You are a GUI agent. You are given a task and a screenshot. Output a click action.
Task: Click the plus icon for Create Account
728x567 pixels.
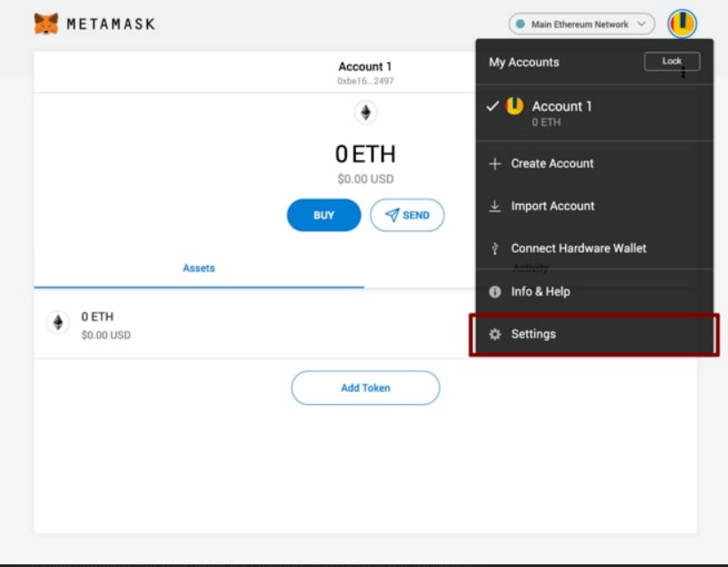[495, 164]
